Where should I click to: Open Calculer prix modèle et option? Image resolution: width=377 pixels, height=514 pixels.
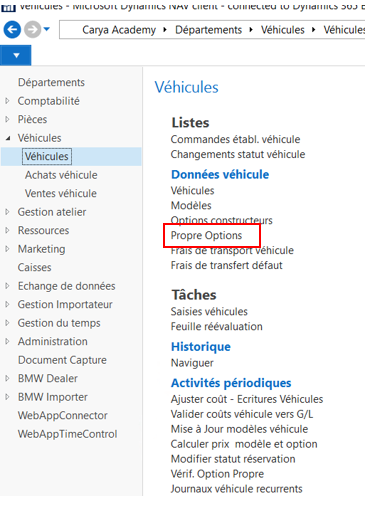tap(244, 444)
